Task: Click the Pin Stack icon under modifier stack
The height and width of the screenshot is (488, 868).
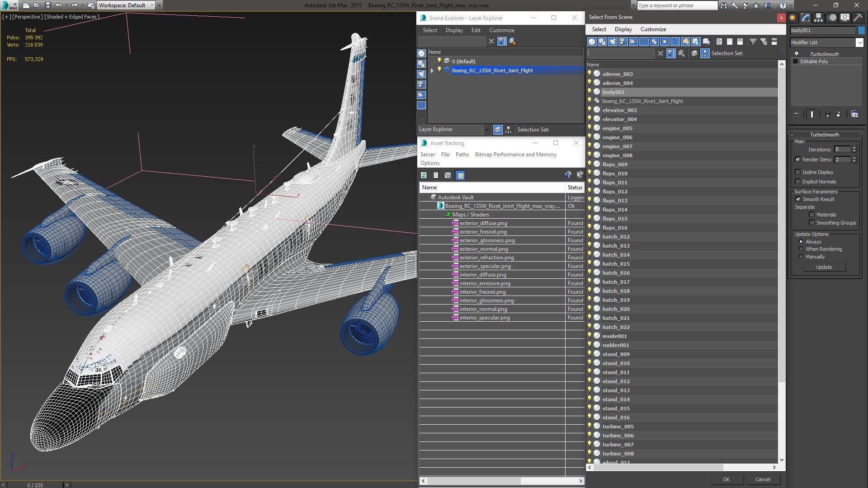Action: tap(796, 114)
